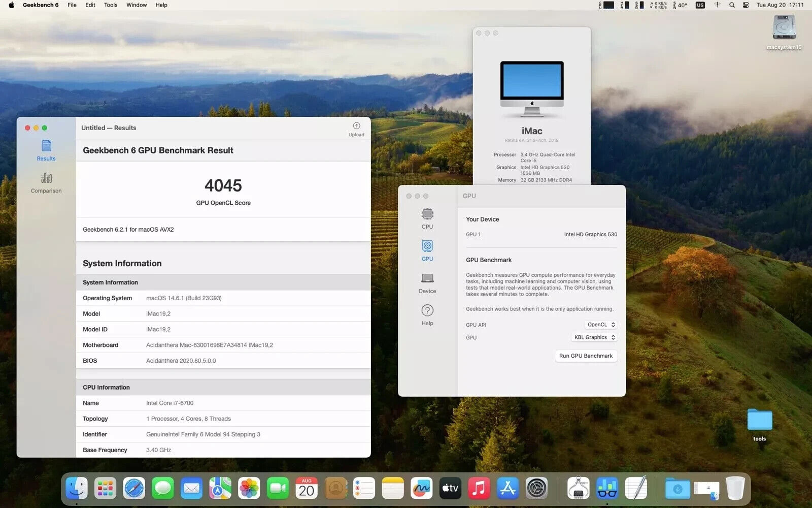Click the Spotlight search icon in menu bar

(x=732, y=5)
